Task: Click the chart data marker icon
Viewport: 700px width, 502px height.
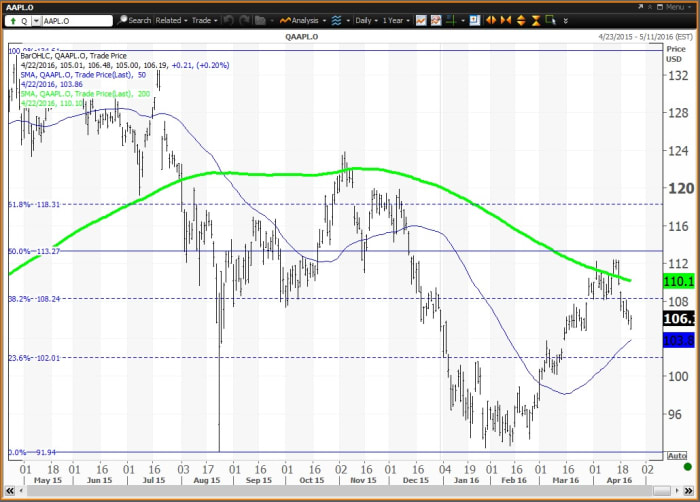Action: coord(475,21)
